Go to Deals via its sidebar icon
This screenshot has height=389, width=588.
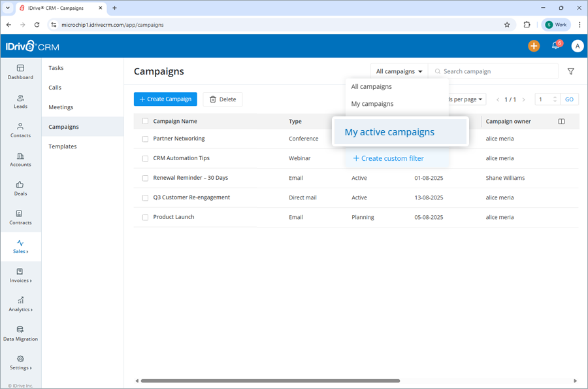click(x=20, y=190)
